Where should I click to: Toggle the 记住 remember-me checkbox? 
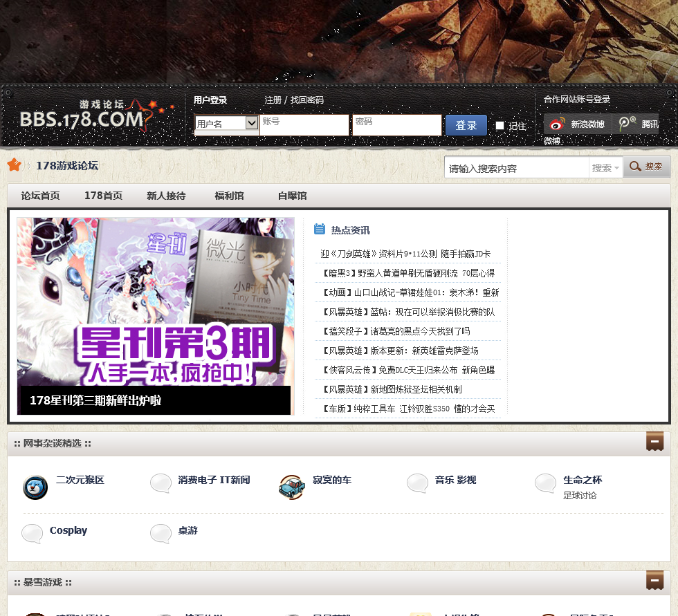(500, 126)
